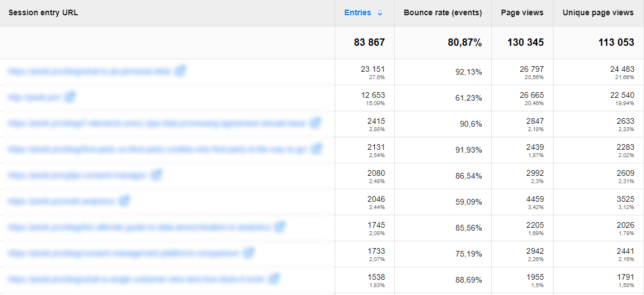
Task: Open the data processing agreement blog URL
Action: coord(157,124)
